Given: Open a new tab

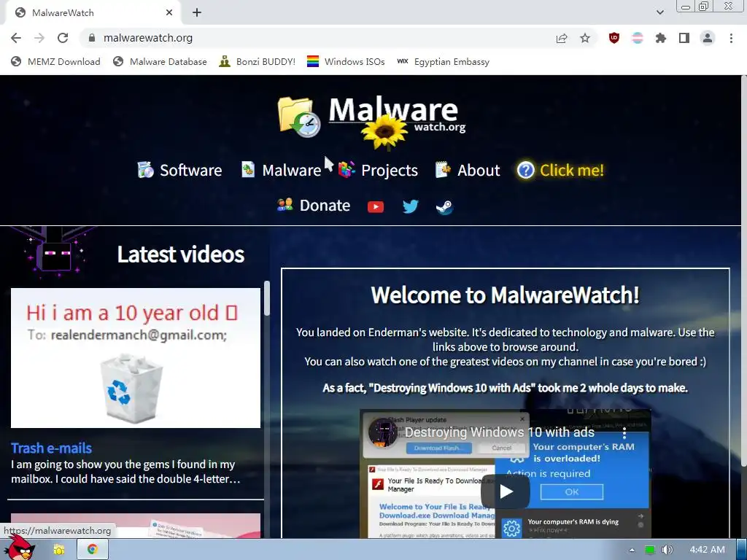Looking at the screenshot, I should tap(197, 12).
